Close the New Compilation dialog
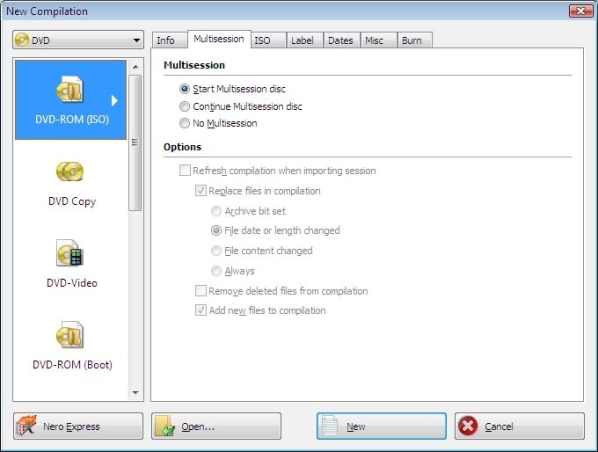Viewport: 598px width, 452px height. (x=581, y=11)
